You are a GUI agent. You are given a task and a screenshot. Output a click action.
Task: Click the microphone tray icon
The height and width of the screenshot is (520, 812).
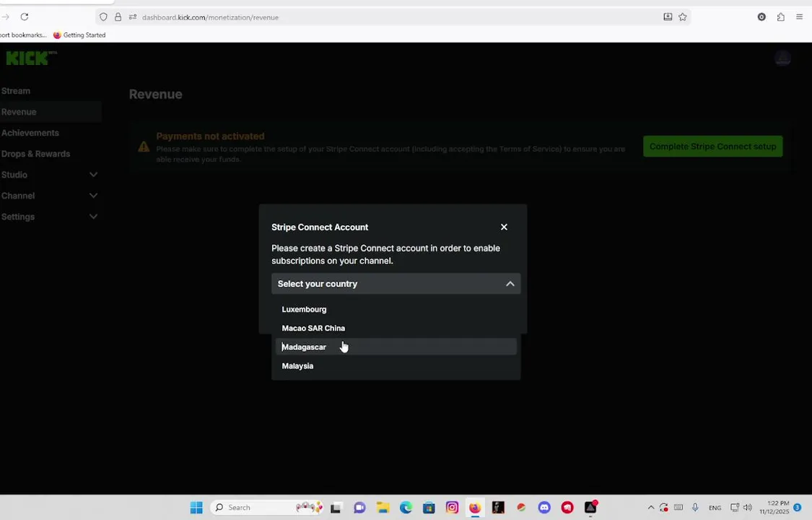click(695, 508)
